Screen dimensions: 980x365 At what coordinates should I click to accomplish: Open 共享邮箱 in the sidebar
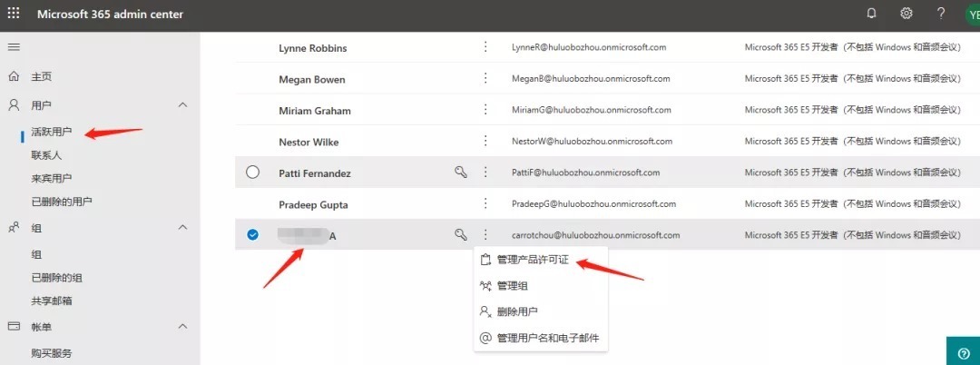pyautogui.click(x=51, y=301)
